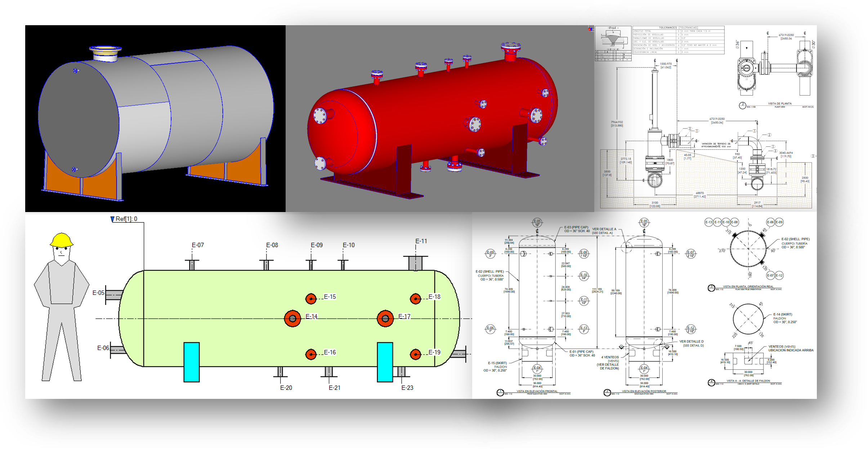Viewport: 868px width, 450px height.
Task: Select the right cyan saddle support
Action: click(x=385, y=362)
